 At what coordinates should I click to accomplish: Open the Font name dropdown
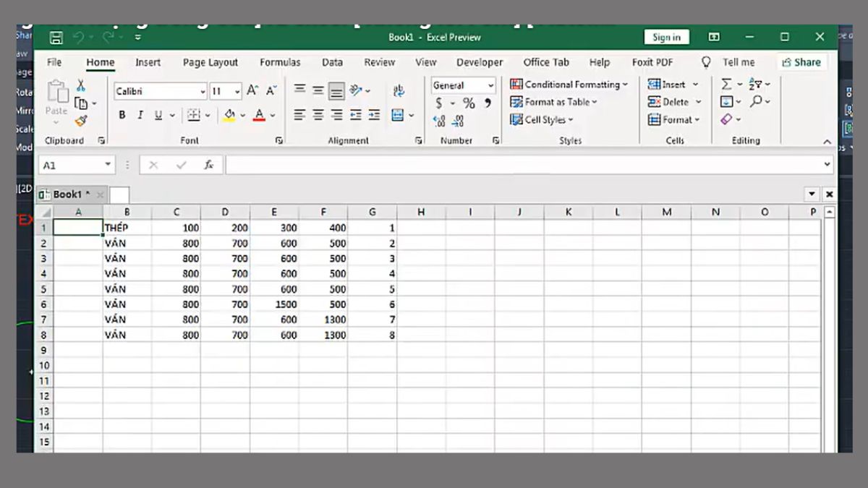203,91
